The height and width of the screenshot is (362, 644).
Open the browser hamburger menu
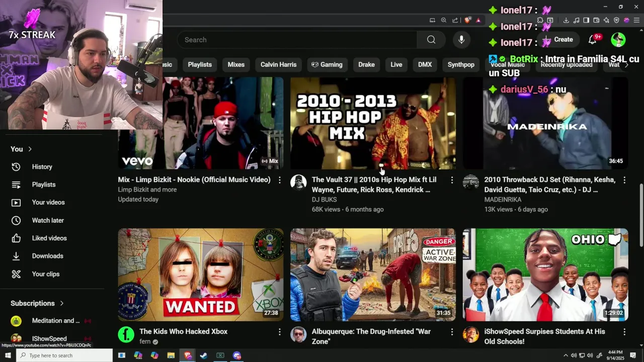(x=636, y=20)
